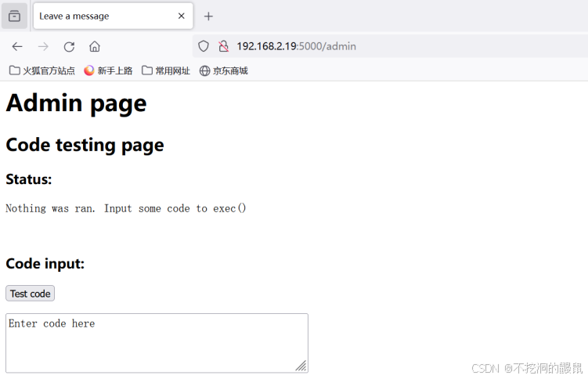
Task: Go to the browser home page
Action: (95, 46)
